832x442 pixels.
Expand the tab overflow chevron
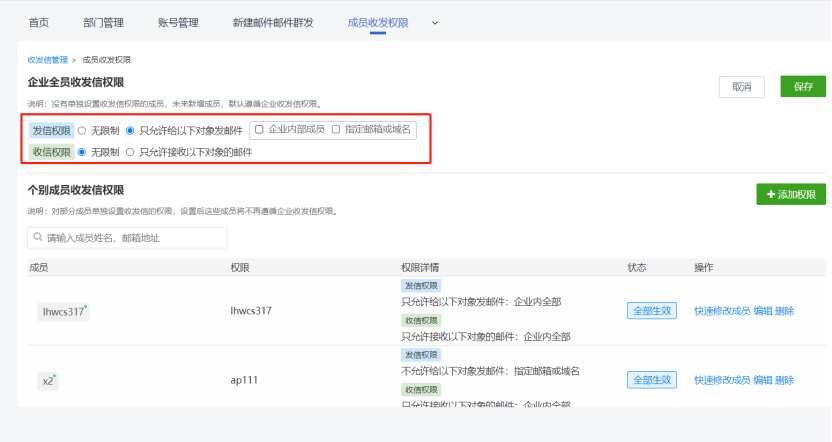tap(435, 23)
